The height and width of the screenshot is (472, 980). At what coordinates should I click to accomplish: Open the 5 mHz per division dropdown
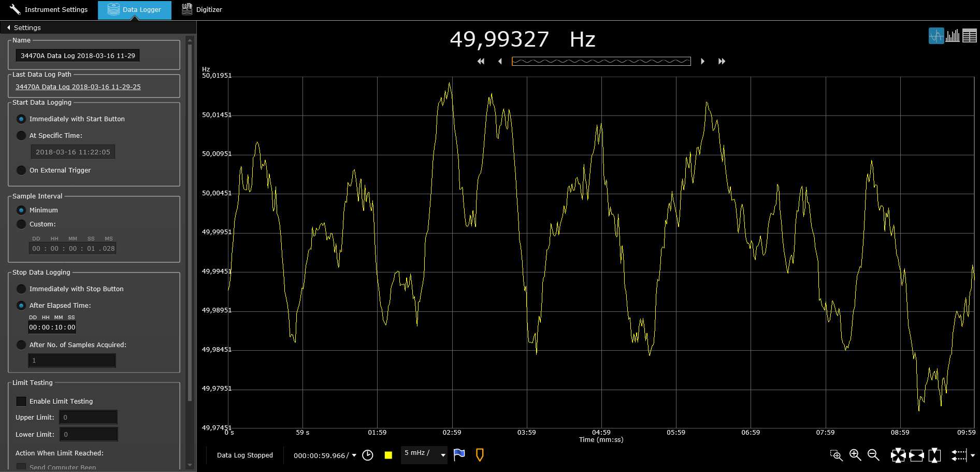pyautogui.click(x=424, y=455)
